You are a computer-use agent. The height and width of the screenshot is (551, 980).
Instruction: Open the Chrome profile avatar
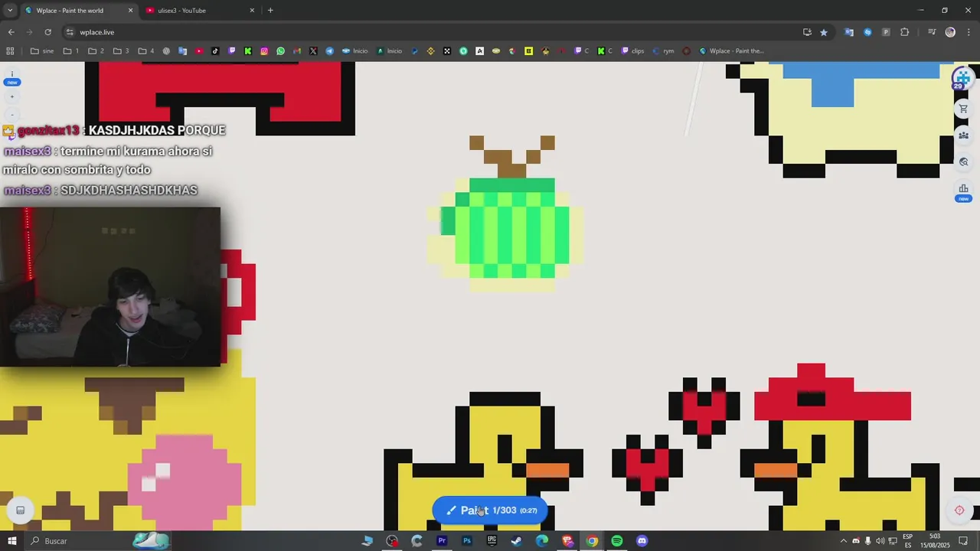point(950,32)
